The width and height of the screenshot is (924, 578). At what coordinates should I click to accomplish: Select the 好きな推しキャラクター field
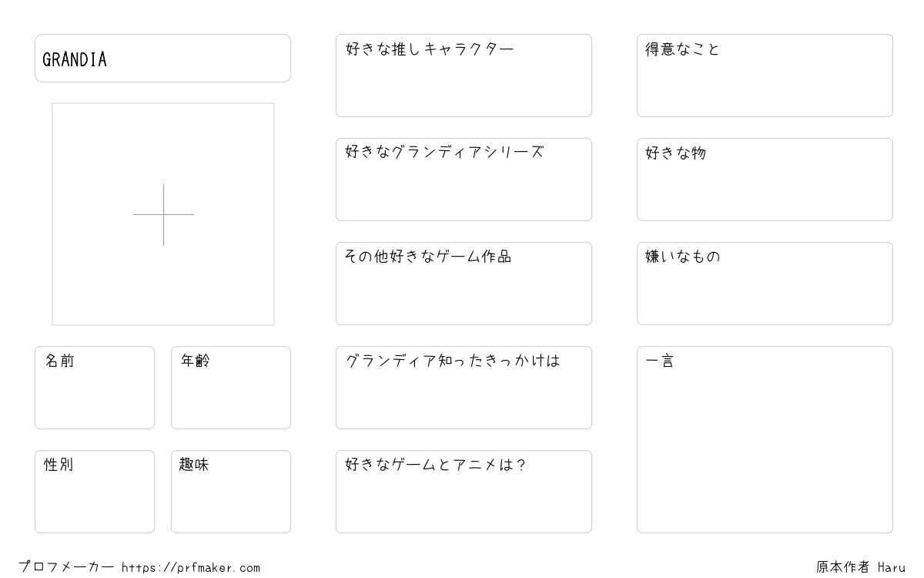click(464, 76)
